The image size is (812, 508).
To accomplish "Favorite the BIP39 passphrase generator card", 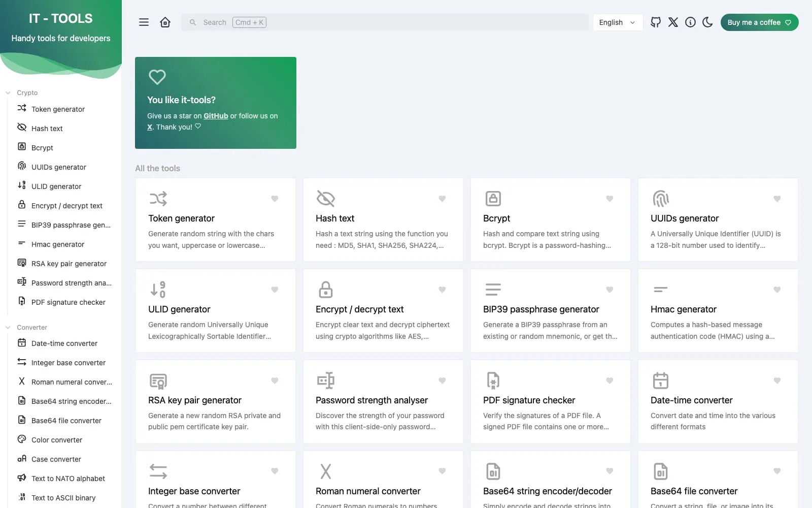I will pos(610,290).
